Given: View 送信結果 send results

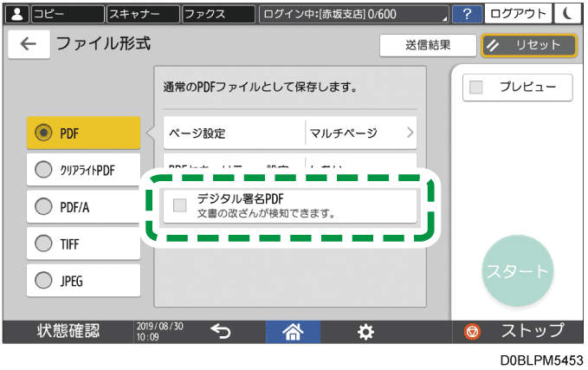Looking at the screenshot, I should pos(428,45).
